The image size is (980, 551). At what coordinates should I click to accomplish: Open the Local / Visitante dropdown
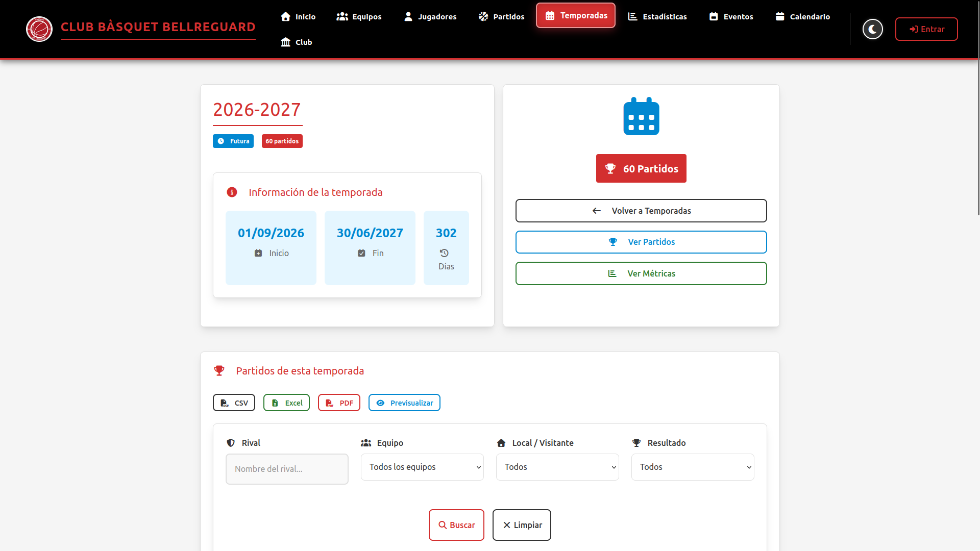coord(557,467)
